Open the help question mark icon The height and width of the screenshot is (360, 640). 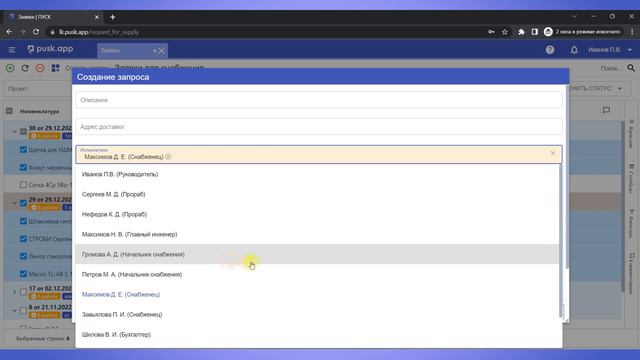[x=550, y=50]
